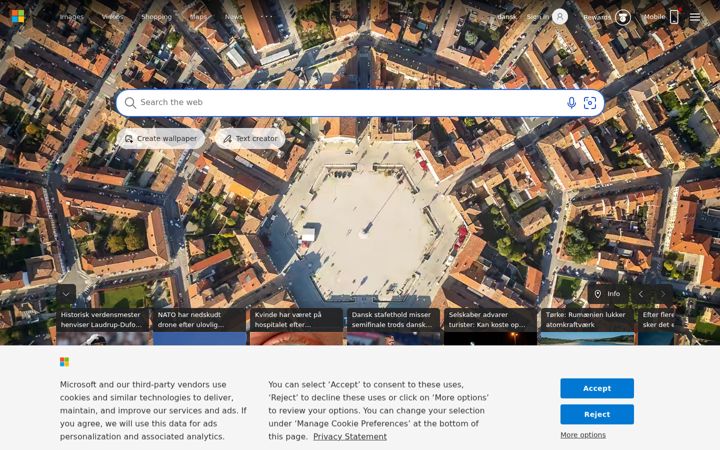Open news card Dansk stafethold misser semifinale
This screenshot has width=720, height=450.
394,326
